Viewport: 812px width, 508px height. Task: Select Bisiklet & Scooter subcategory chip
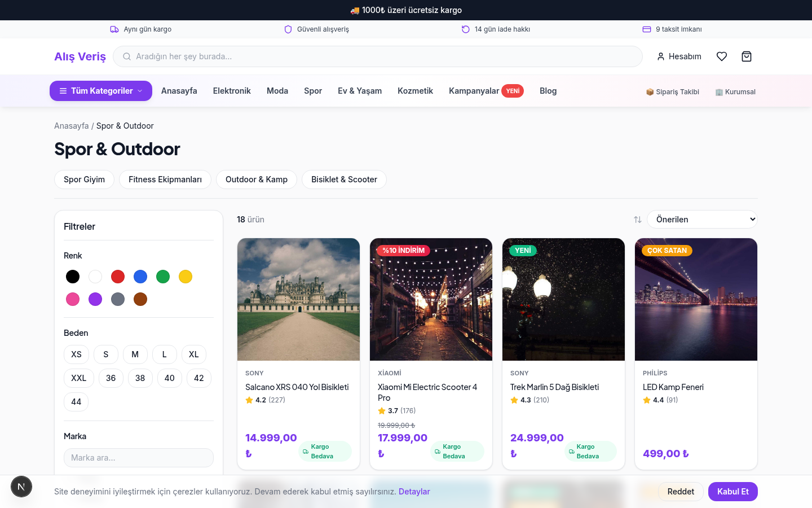point(344,179)
